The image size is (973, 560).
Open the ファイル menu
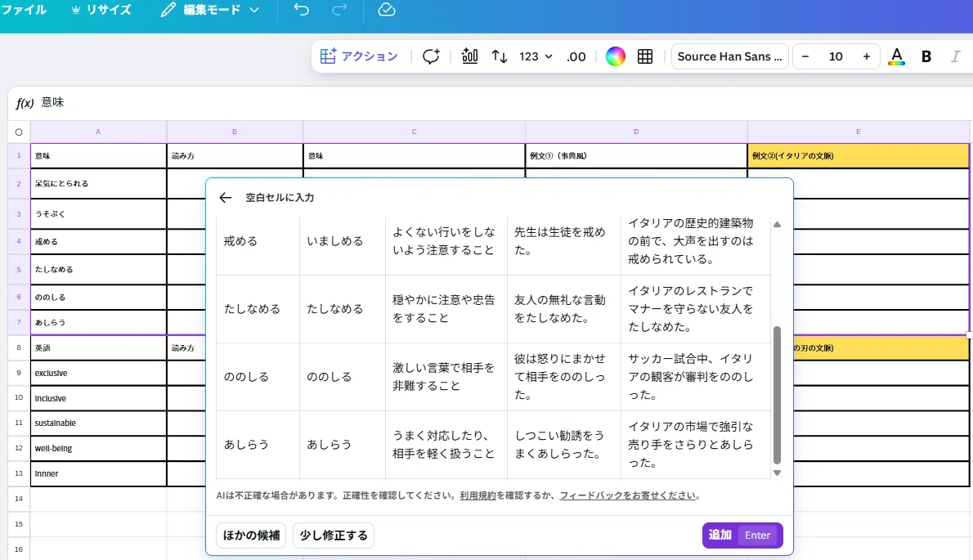pos(24,10)
